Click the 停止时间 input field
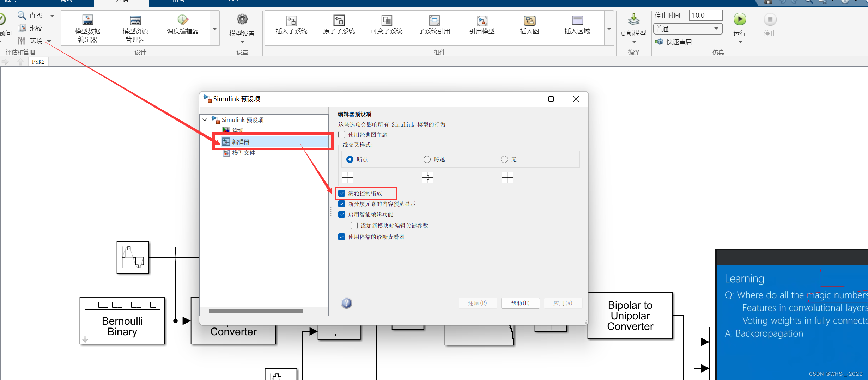 (x=706, y=15)
